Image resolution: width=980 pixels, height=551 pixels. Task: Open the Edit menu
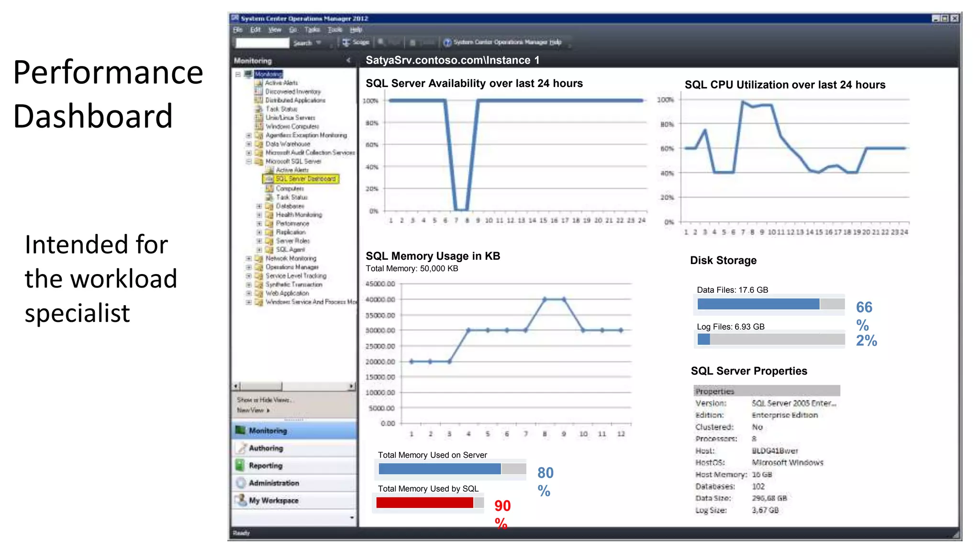click(x=256, y=30)
